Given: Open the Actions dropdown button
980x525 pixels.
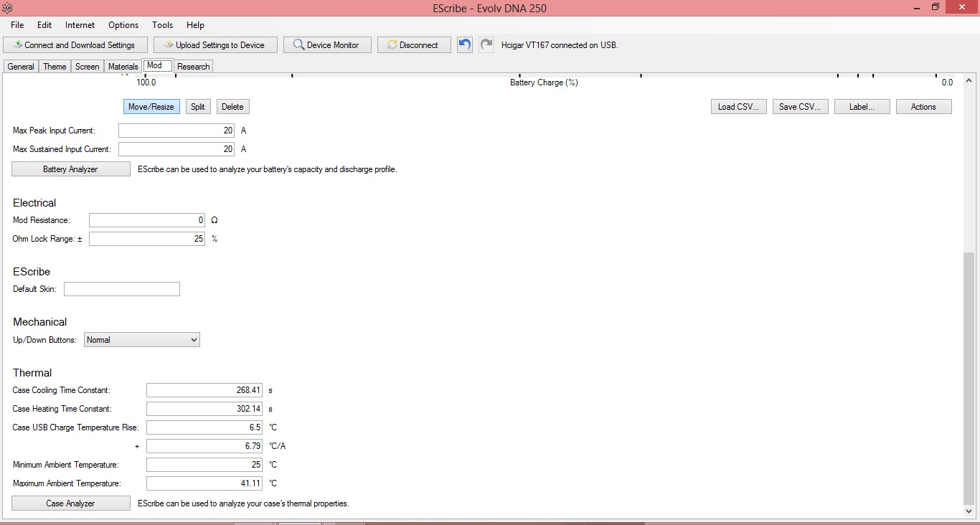Looking at the screenshot, I should tap(923, 107).
